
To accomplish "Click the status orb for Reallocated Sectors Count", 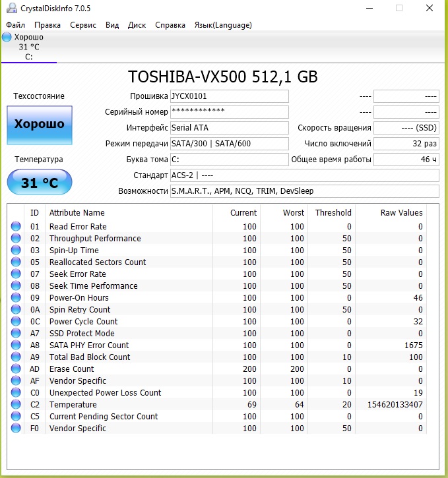I will click(x=16, y=262).
